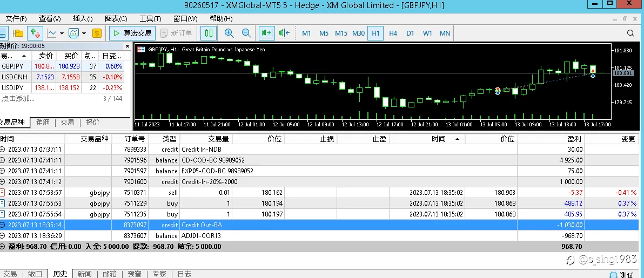Viewport: 644px width, 278px height.
Task: Zoom in the chart with magnifier plus
Action: [x=229, y=33]
